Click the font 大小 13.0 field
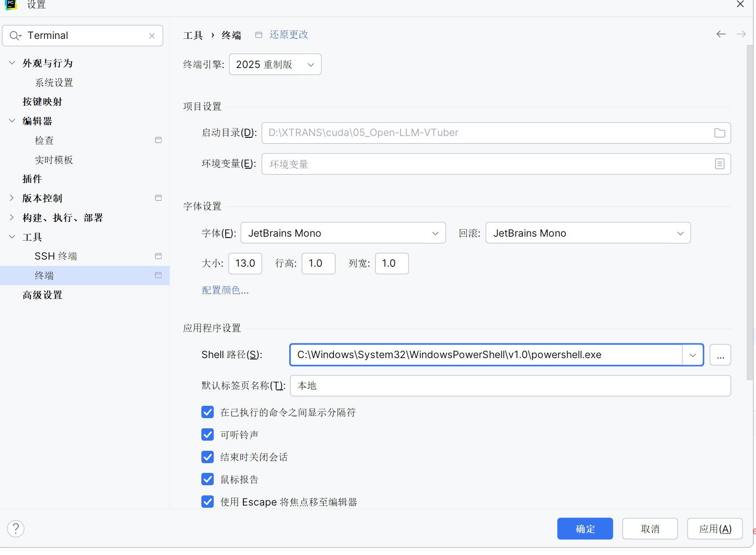The image size is (756, 555). 245,264
